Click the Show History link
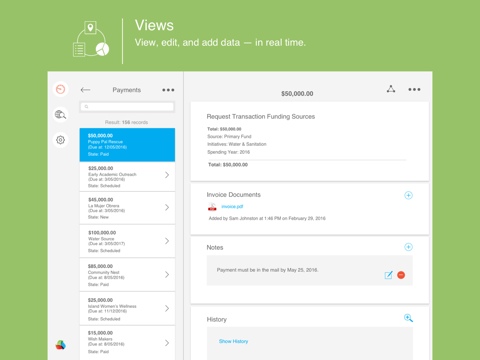This screenshot has width=480, height=360. [x=233, y=341]
